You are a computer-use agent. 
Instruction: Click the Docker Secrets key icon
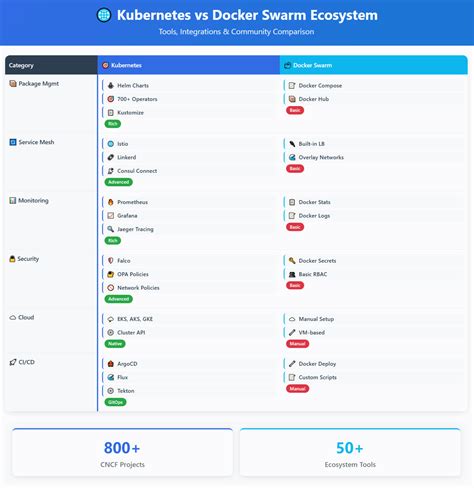coord(292,261)
